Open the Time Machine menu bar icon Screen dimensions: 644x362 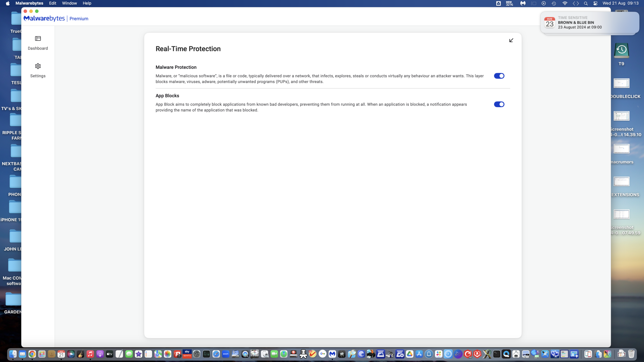tap(554, 3)
